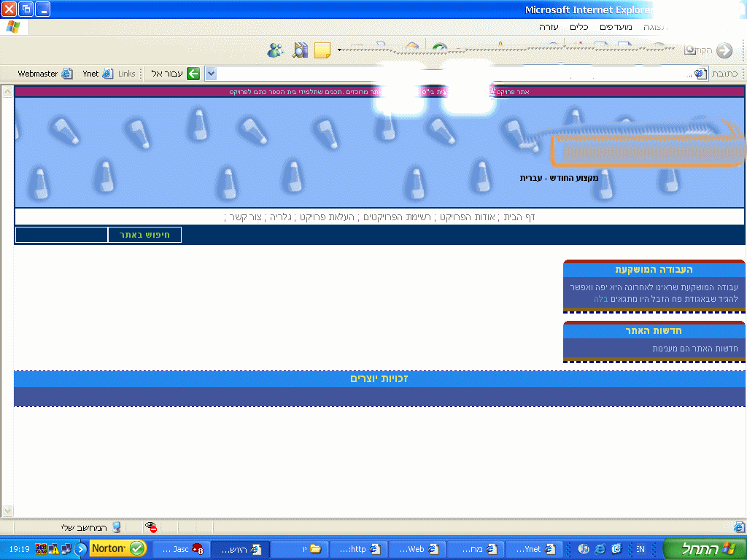Click the green Go arrow button

click(193, 74)
